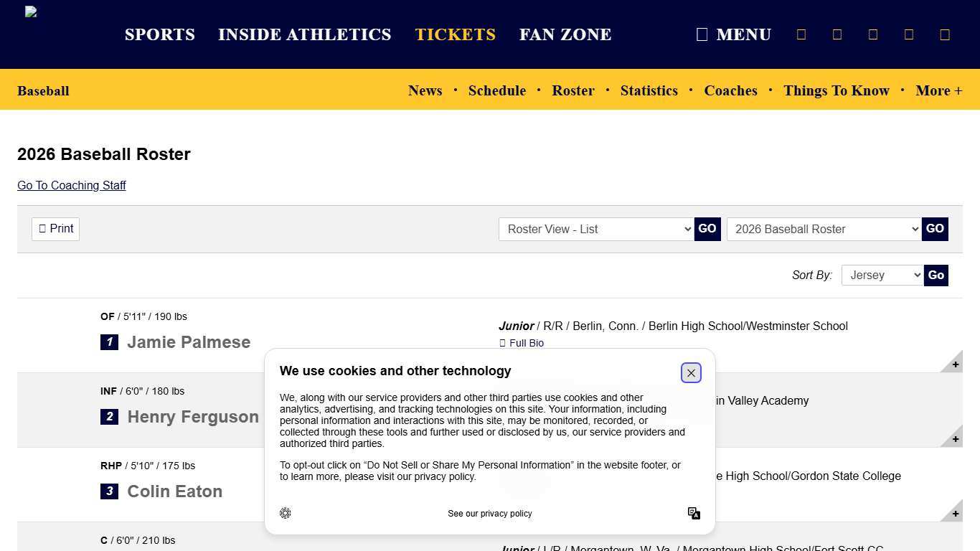This screenshot has width=980, height=551.
Task: Close the cookies notice dialog
Action: click(691, 373)
